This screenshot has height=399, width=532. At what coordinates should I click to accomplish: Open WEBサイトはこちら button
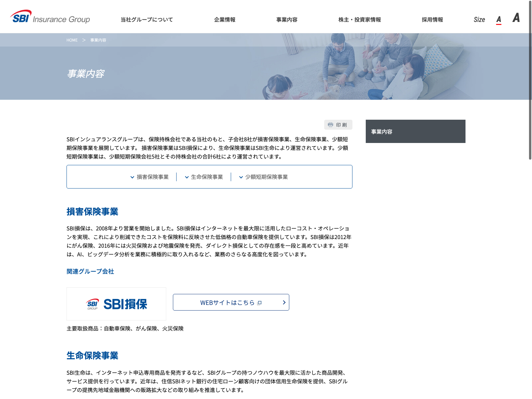click(227, 303)
